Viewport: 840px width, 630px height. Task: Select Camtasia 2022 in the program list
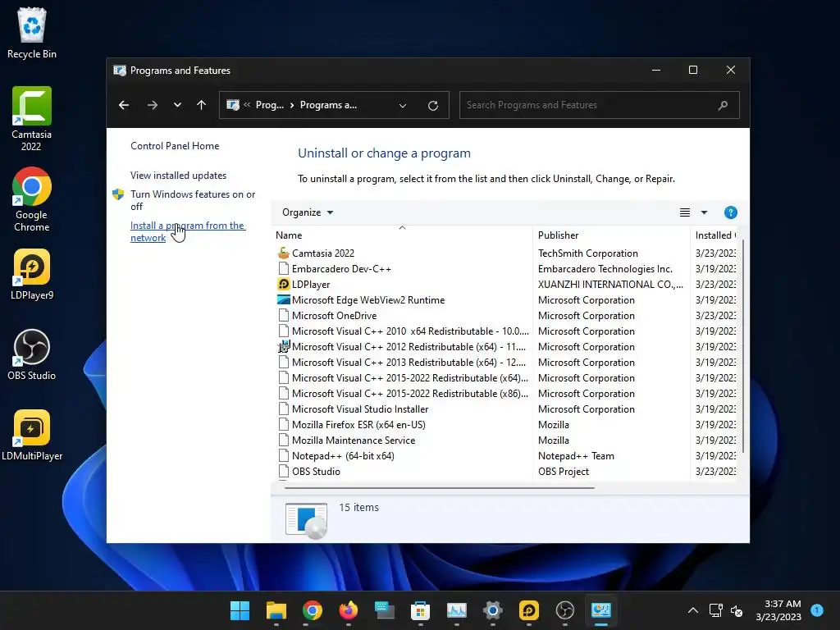[323, 253]
